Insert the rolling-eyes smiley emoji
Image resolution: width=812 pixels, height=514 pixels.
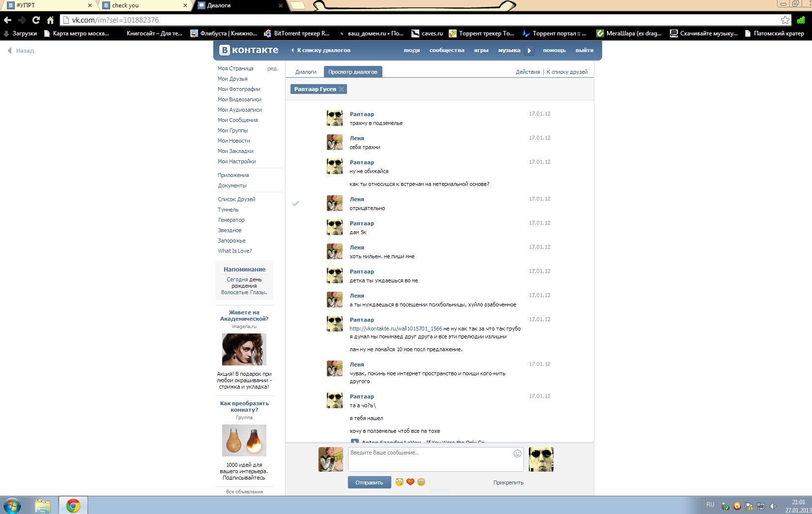400,482
